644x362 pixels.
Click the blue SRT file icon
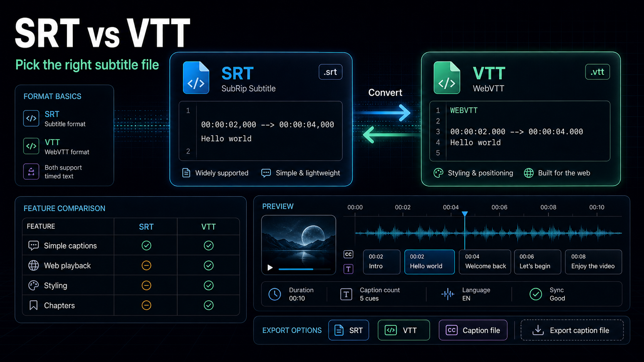click(196, 78)
